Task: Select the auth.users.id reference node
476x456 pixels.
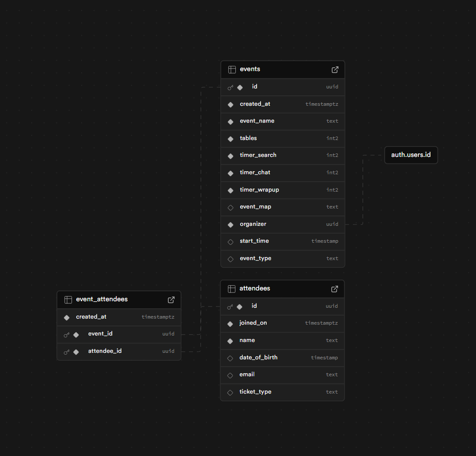Action: [411, 155]
